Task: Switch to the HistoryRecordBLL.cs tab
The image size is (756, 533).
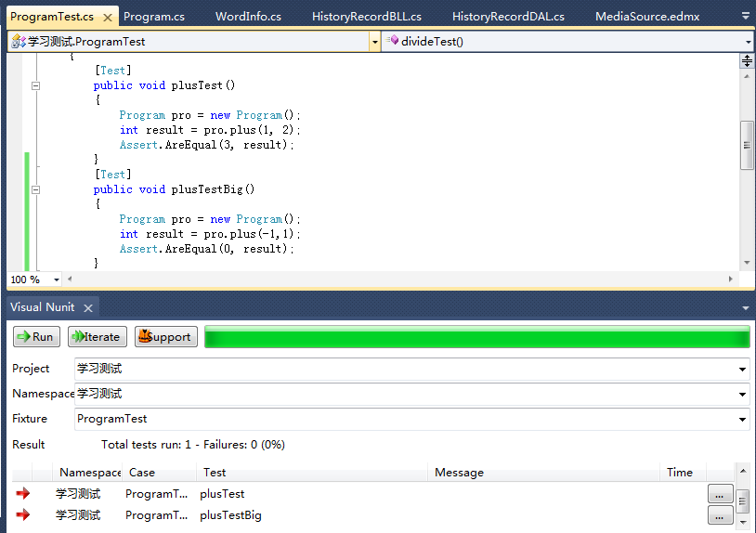Action: [367, 17]
